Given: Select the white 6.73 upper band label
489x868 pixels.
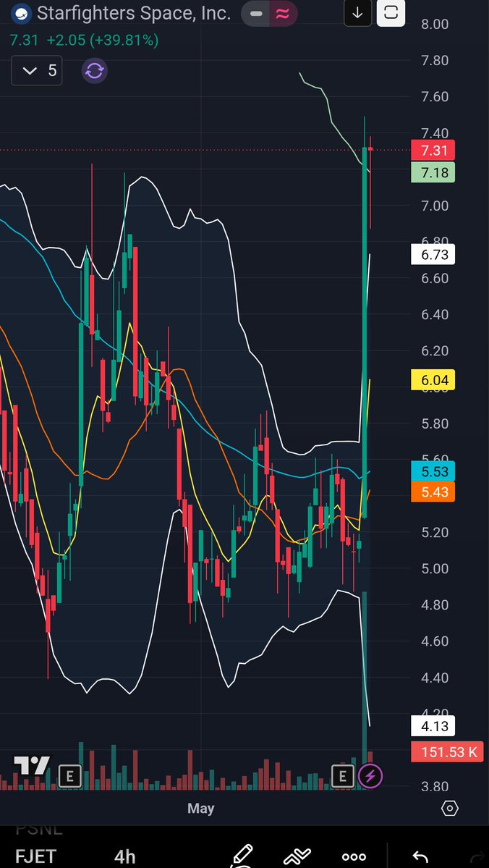Looking at the screenshot, I should (433, 255).
